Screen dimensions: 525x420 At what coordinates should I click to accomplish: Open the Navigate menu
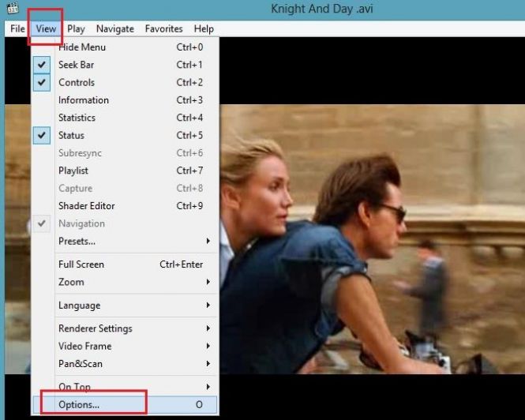tap(114, 28)
